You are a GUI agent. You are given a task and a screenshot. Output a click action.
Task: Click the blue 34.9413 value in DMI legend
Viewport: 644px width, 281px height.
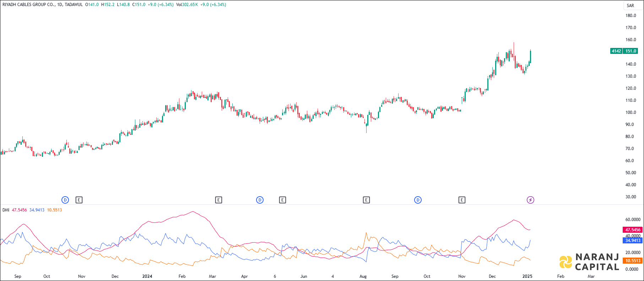[x=37, y=210]
